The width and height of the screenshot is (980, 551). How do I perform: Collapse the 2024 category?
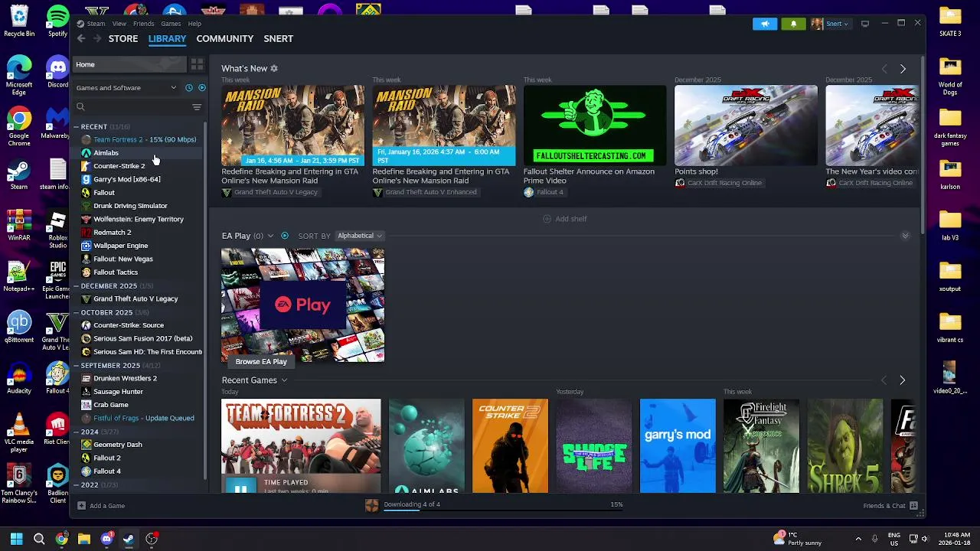pyautogui.click(x=77, y=432)
